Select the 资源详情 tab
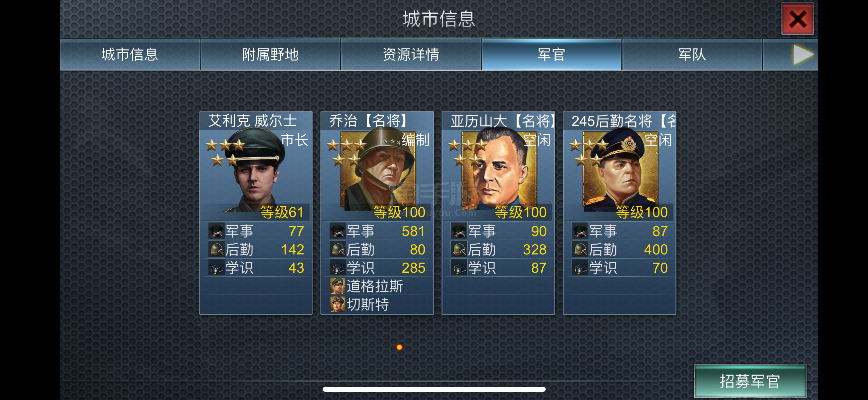Image resolution: width=868 pixels, height=400 pixels. pos(411,55)
